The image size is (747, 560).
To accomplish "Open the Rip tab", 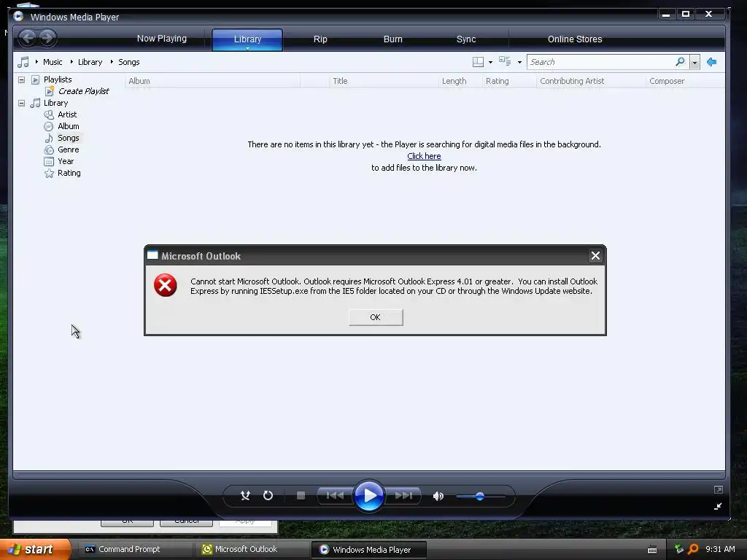I will click(320, 39).
